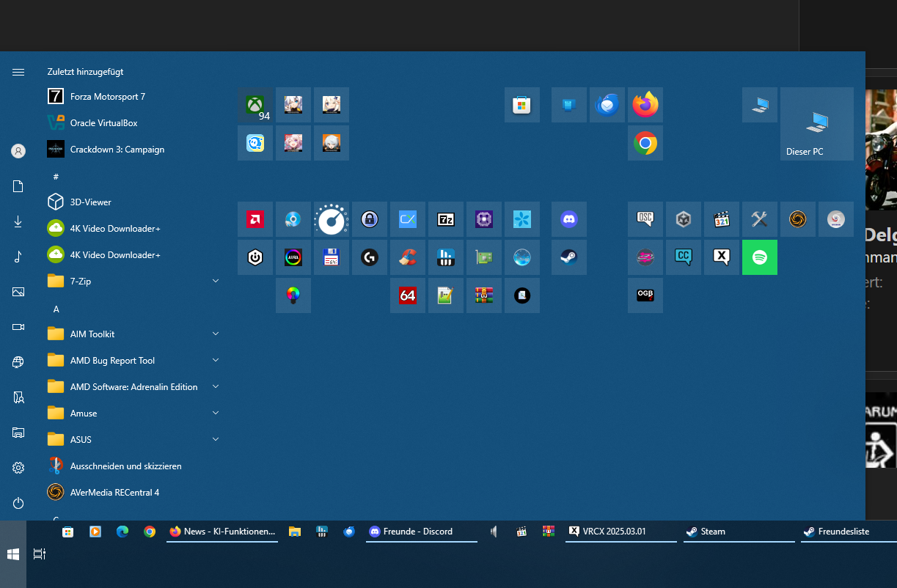This screenshot has height=588, width=897.
Task: Launch the OGB tile
Action: click(x=645, y=295)
